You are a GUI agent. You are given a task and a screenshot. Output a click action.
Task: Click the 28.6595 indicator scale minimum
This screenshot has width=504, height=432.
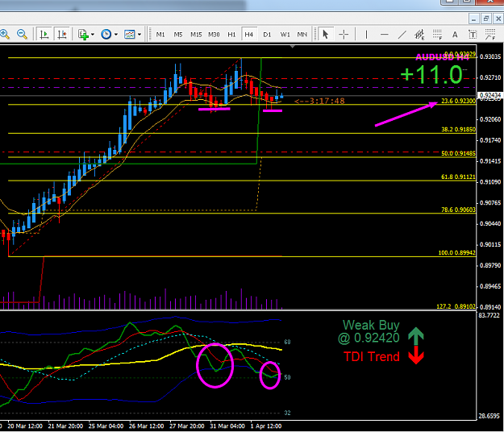pyautogui.click(x=489, y=416)
